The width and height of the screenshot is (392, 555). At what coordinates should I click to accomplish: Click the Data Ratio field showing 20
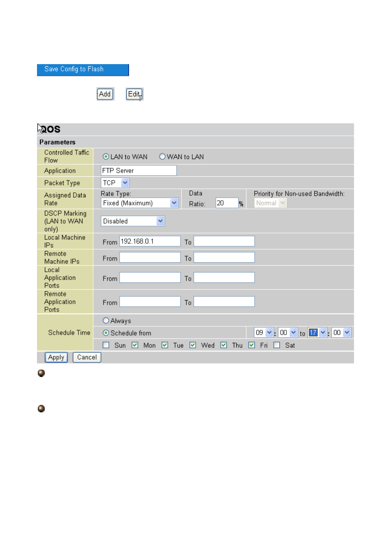[227, 203]
